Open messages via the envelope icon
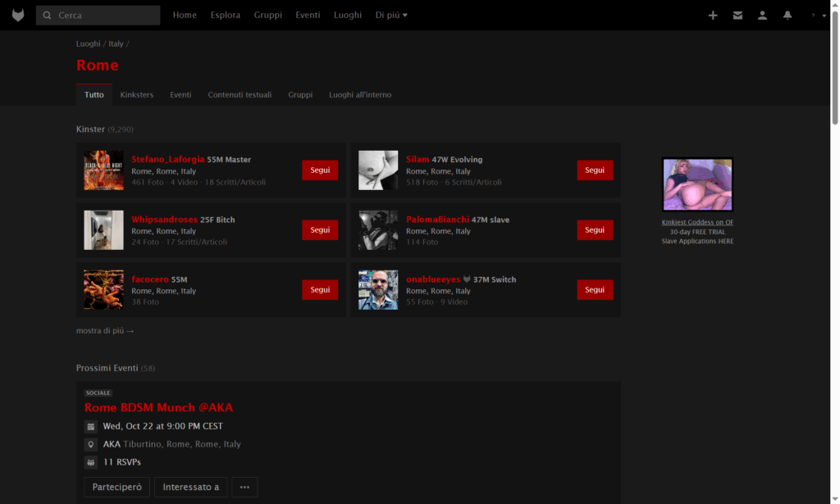This screenshot has height=504, width=840. 737,14
